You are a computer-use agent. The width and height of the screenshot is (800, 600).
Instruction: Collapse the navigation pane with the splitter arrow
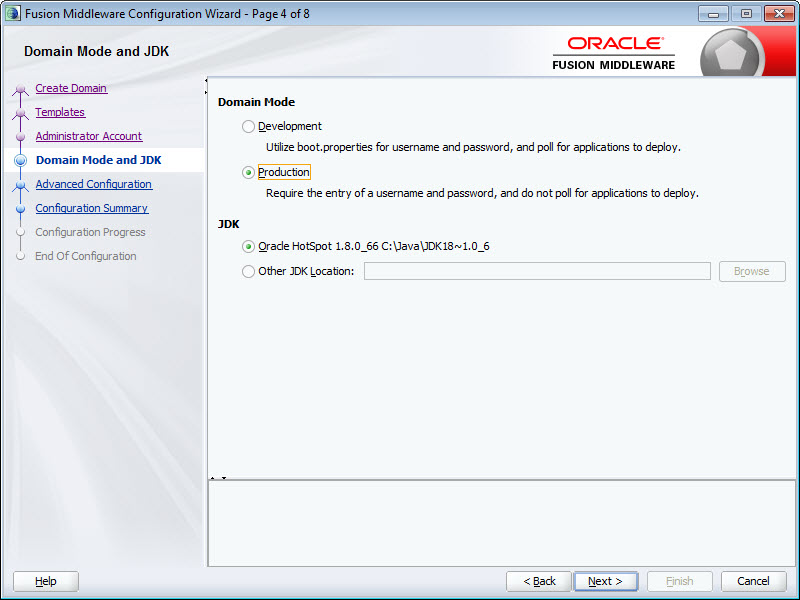[206, 80]
